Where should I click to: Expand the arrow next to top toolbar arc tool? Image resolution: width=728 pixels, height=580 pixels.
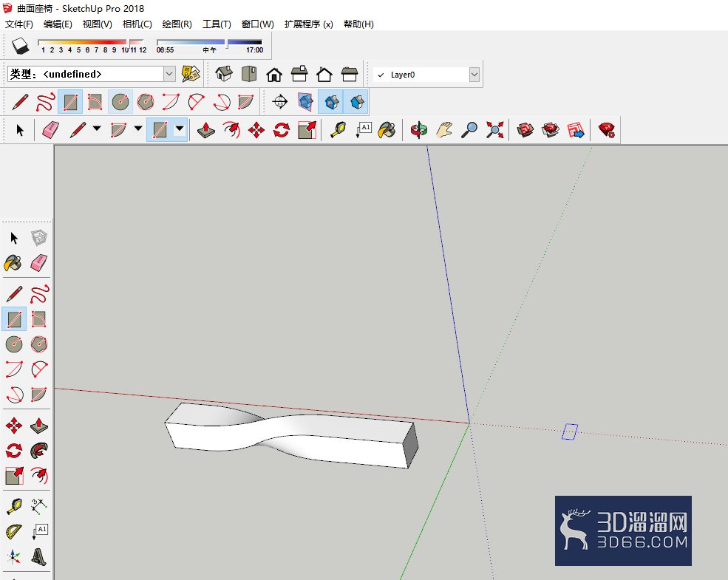(x=138, y=129)
